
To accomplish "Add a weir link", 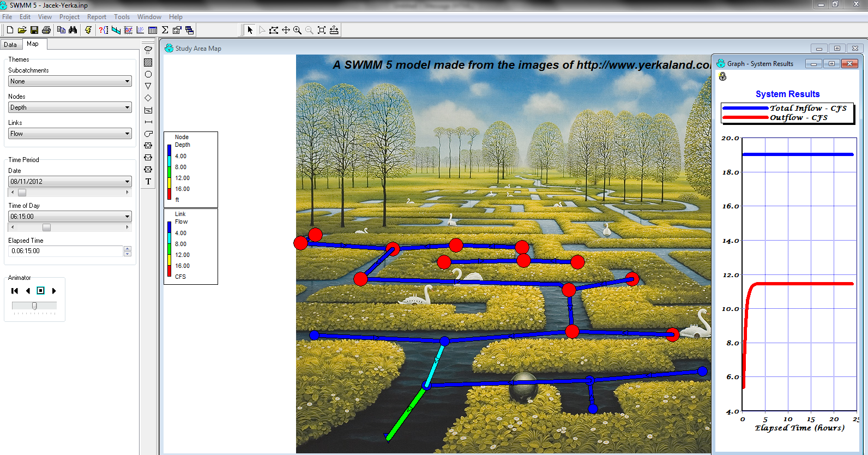I will point(148,158).
